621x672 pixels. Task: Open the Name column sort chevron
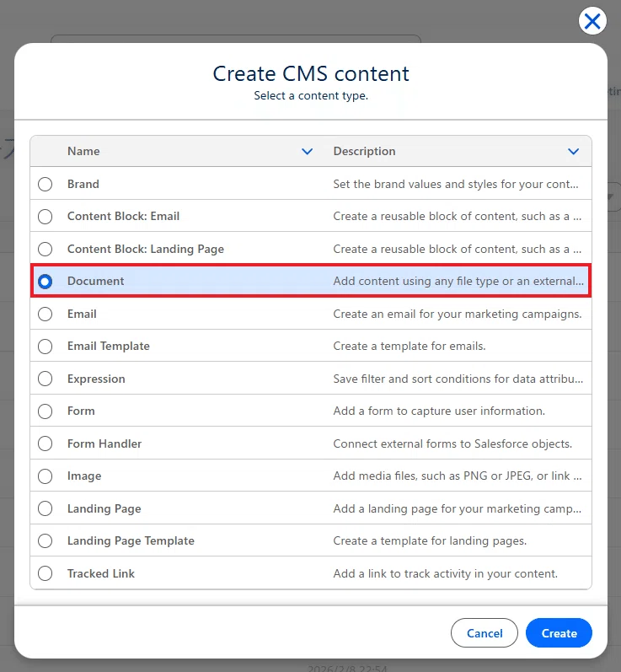(x=307, y=151)
